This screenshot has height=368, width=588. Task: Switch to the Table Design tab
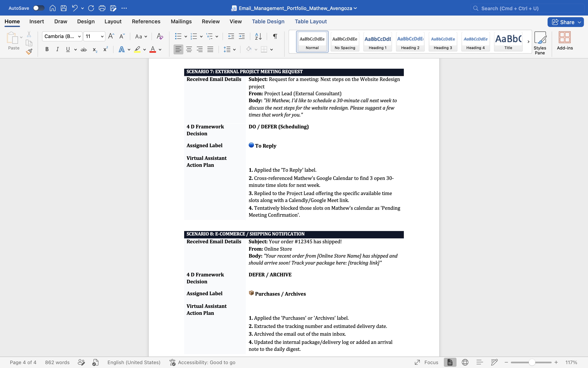pyautogui.click(x=268, y=21)
